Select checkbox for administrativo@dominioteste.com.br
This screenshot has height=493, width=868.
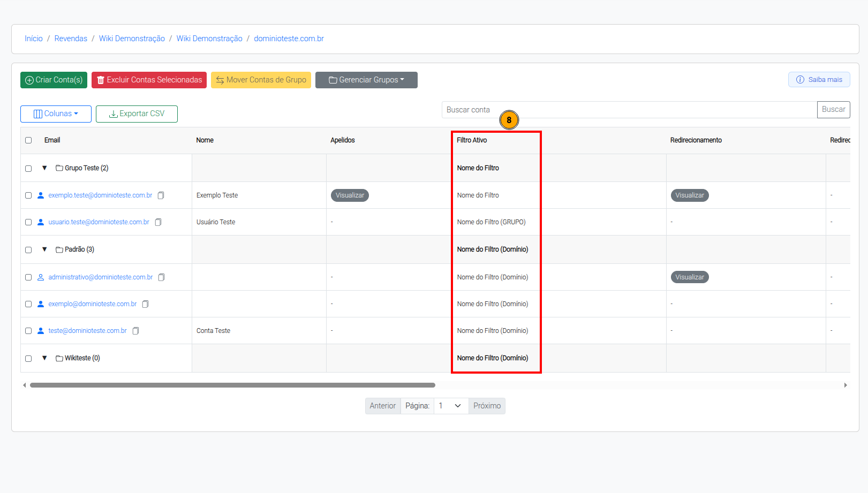tap(28, 277)
